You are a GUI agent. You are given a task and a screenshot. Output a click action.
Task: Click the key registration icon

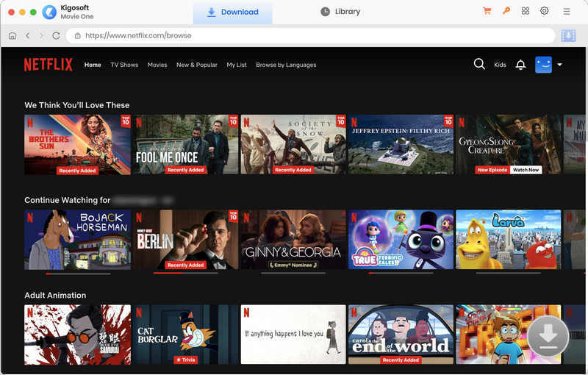[506, 11]
